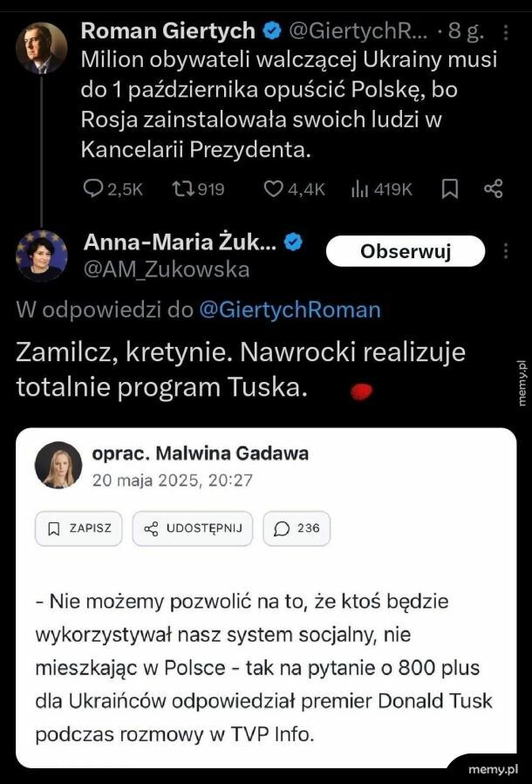This screenshot has width=532, height=784.
Task: Open more options menu beside Obserwuj button
Action: click(x=506, y=252)
